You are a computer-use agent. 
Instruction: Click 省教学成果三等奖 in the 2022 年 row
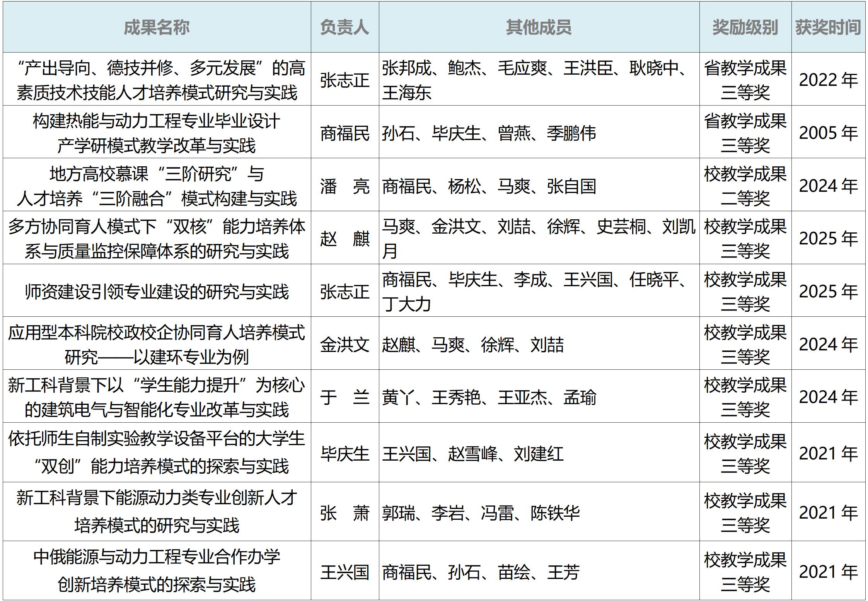[745, 80]
